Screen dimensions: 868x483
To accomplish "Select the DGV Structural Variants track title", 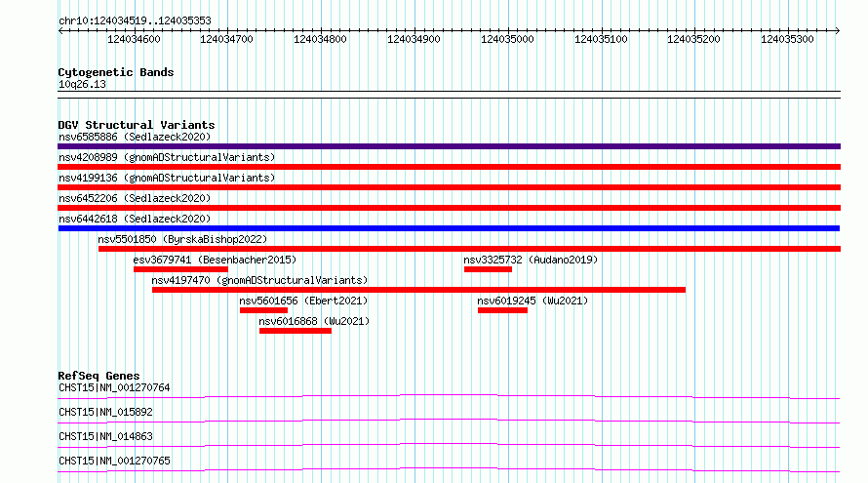I will coord(137,125).
